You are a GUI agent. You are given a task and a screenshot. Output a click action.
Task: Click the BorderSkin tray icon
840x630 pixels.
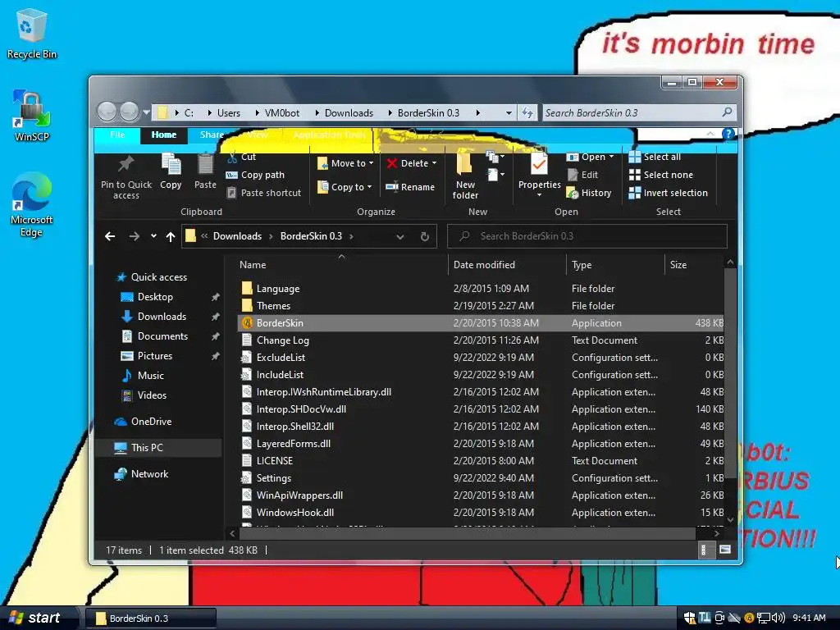749,618
